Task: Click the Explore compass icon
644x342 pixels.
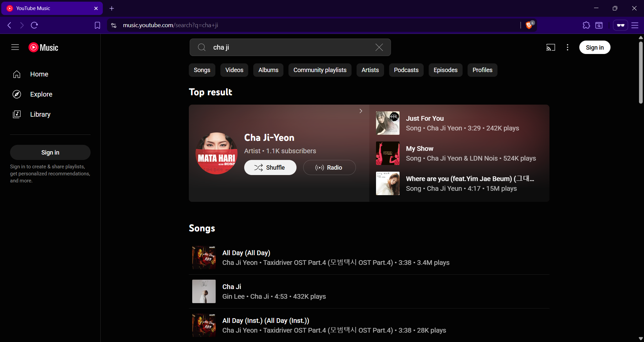Action: pos(17,94)
